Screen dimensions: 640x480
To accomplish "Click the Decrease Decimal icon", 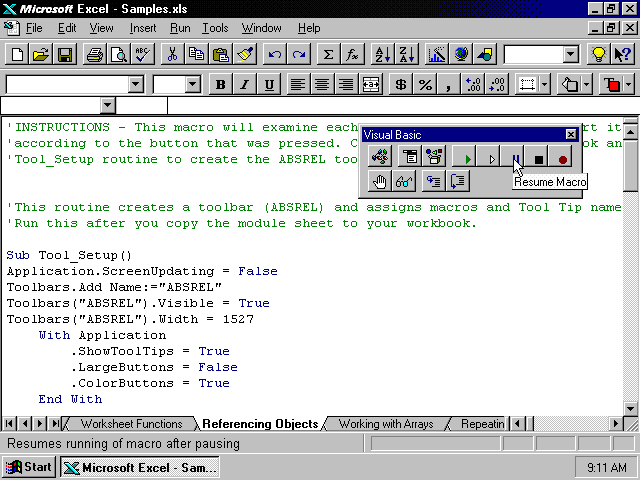I will (497, 84).
